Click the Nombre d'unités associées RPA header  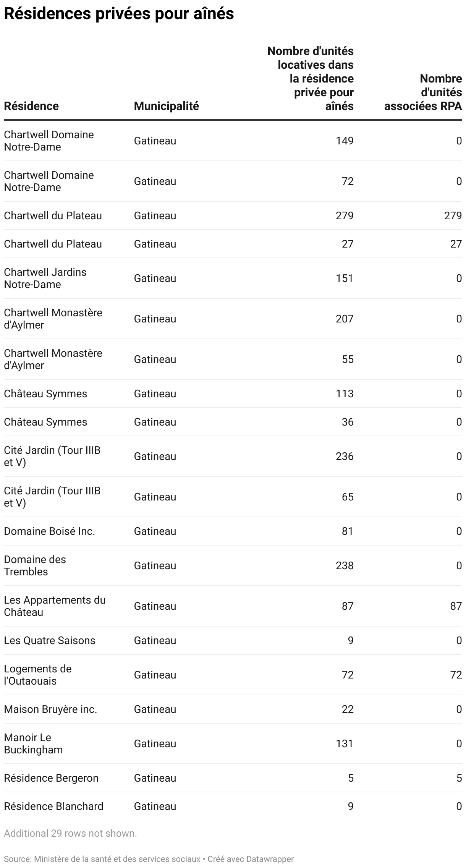pyautogui.click(x=423, y=92)
